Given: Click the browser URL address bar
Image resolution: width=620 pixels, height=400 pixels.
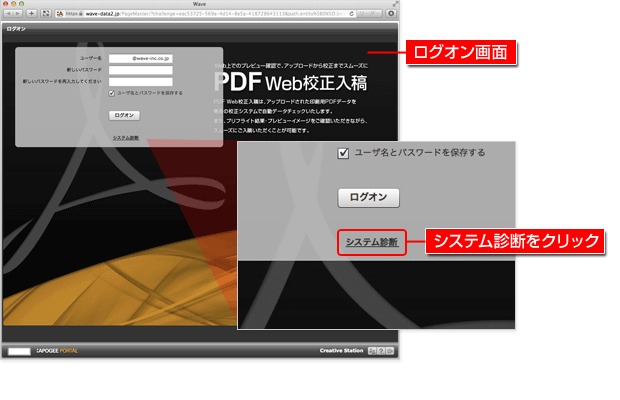Looking at the screenshot, I should tap(200, 14).
